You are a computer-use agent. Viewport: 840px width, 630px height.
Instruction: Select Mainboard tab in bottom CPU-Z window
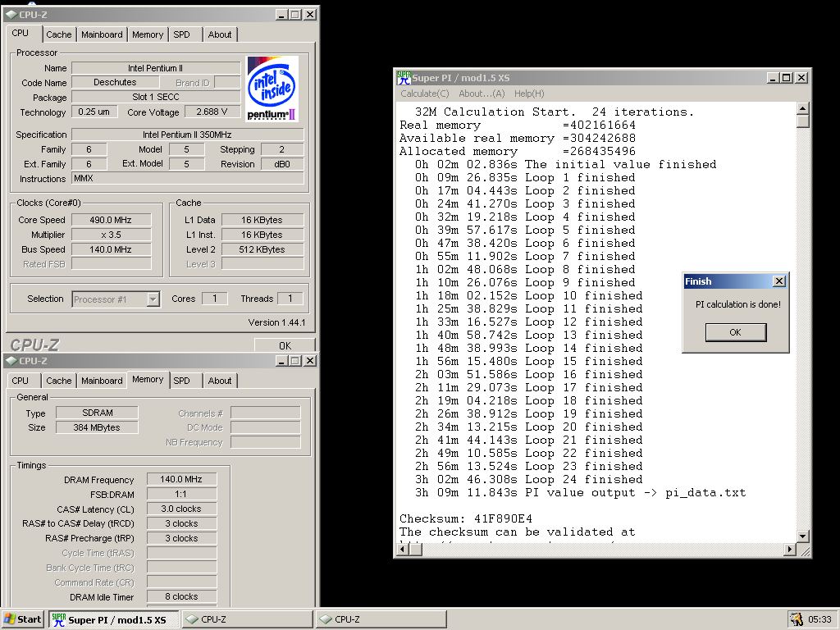[102, 381]
